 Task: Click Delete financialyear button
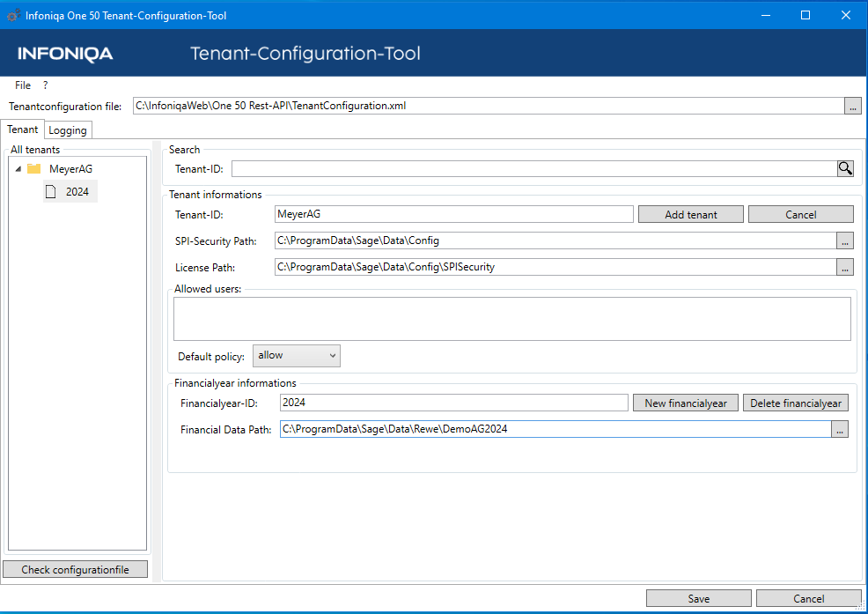click(x=796, y=403)
